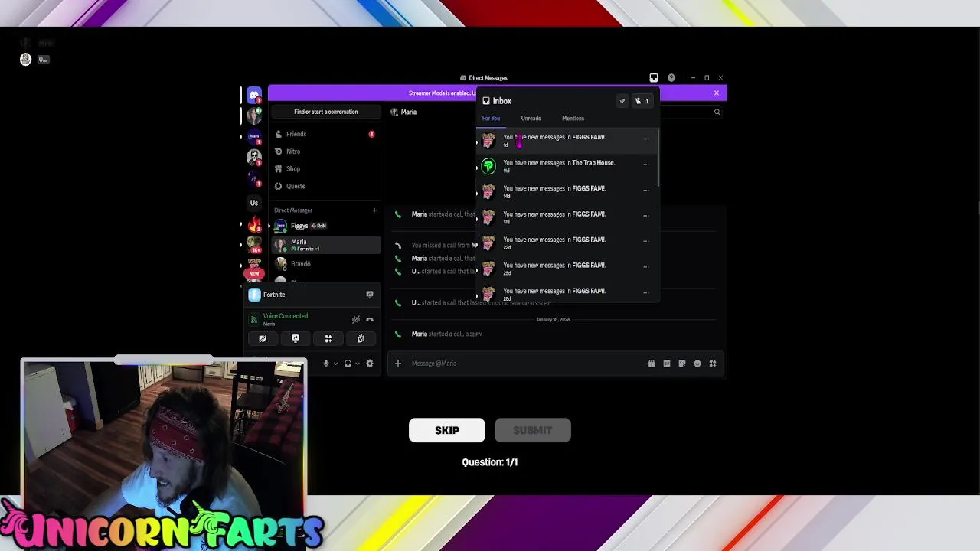Dismiss the Streamer Mode banner
Image resolution: width=980 pixels, height=551 pixels.
(x=717, y=93)
